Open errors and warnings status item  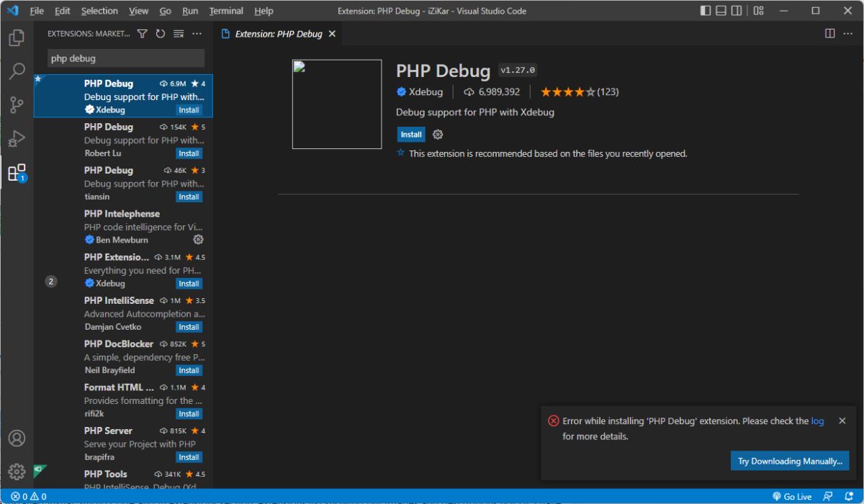pyautogui.click(x=29, y=497)
